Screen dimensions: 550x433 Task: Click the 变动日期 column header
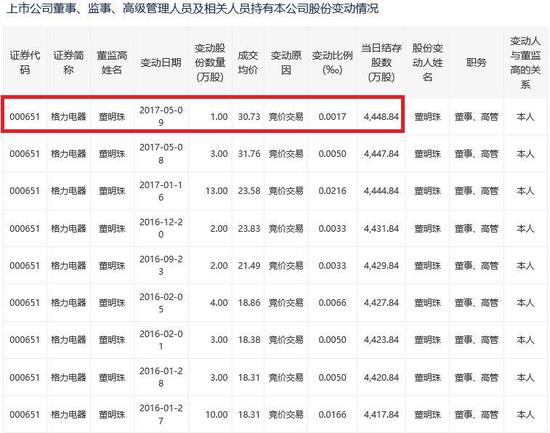tap(161, 63)
